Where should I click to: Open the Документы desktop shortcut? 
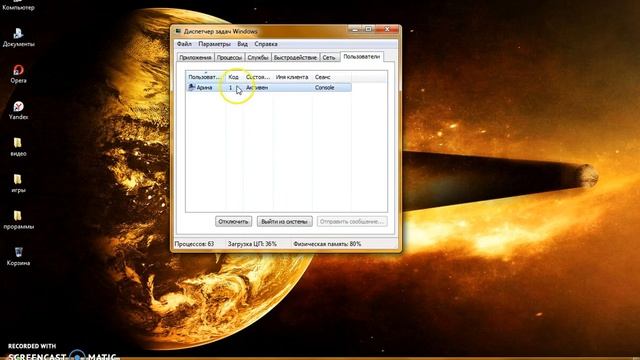pyautogui.click(x=18, y=38)
